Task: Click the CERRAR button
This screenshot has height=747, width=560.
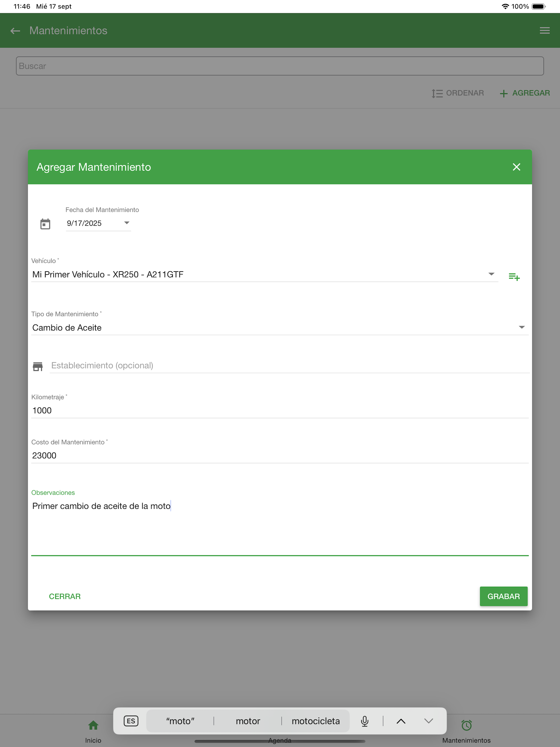Action: click(65, 596)
